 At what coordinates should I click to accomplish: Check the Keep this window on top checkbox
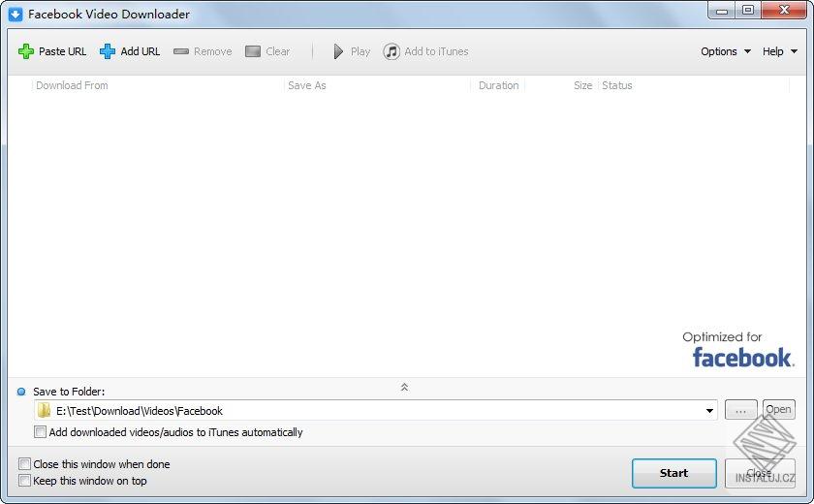coord(24,480)
